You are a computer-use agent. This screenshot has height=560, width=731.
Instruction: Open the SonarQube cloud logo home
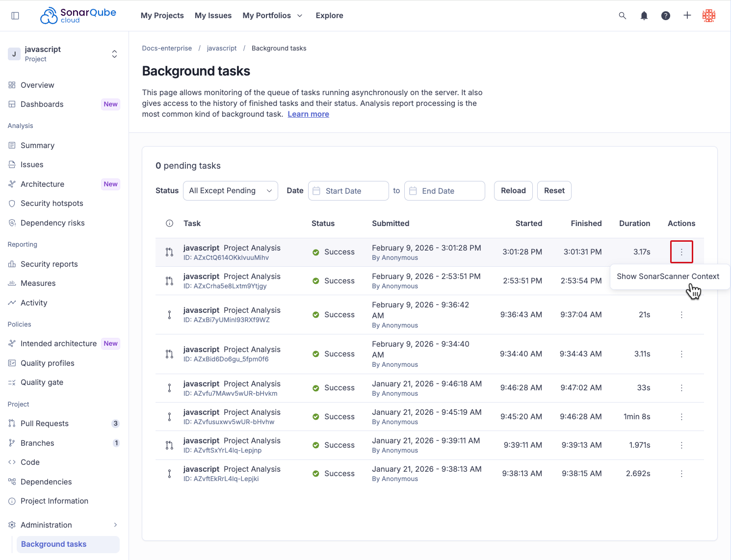[x=78, y=16]
